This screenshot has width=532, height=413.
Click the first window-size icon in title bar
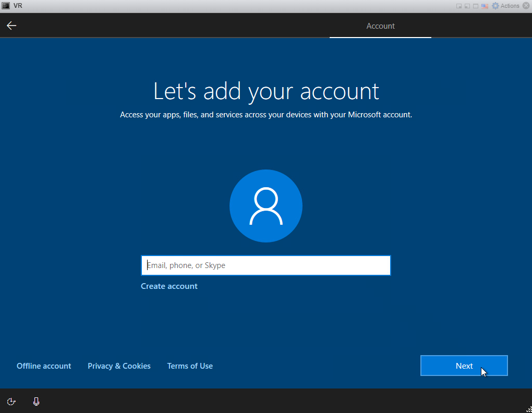[x=458, y=6]
